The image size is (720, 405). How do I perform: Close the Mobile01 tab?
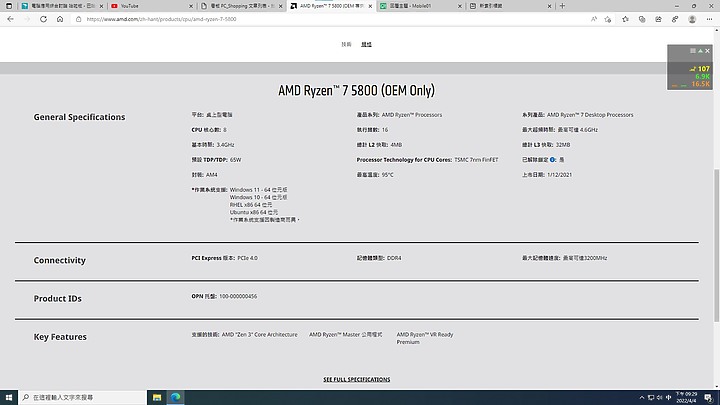pos(460,6)
